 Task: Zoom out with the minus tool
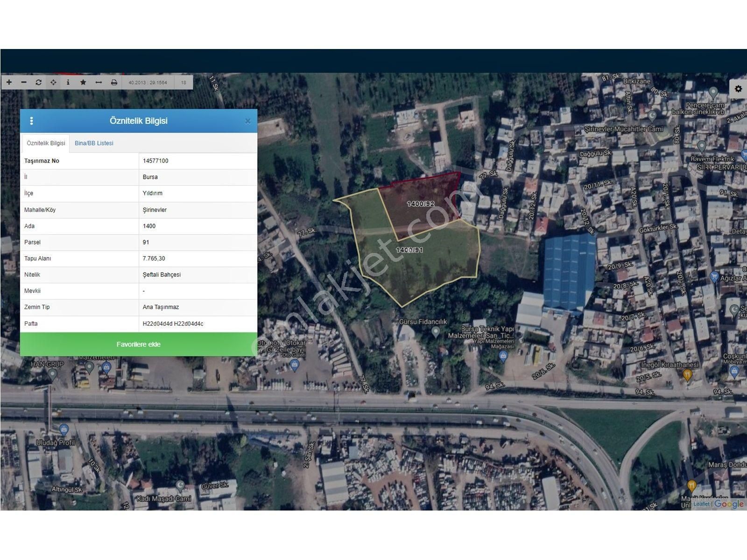click(24, 82)
